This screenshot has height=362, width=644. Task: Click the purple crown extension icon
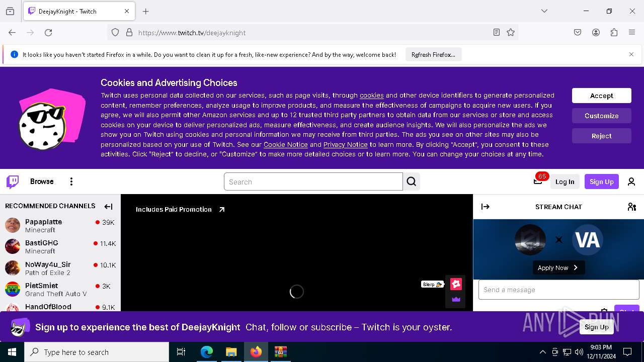pos(456,299)
